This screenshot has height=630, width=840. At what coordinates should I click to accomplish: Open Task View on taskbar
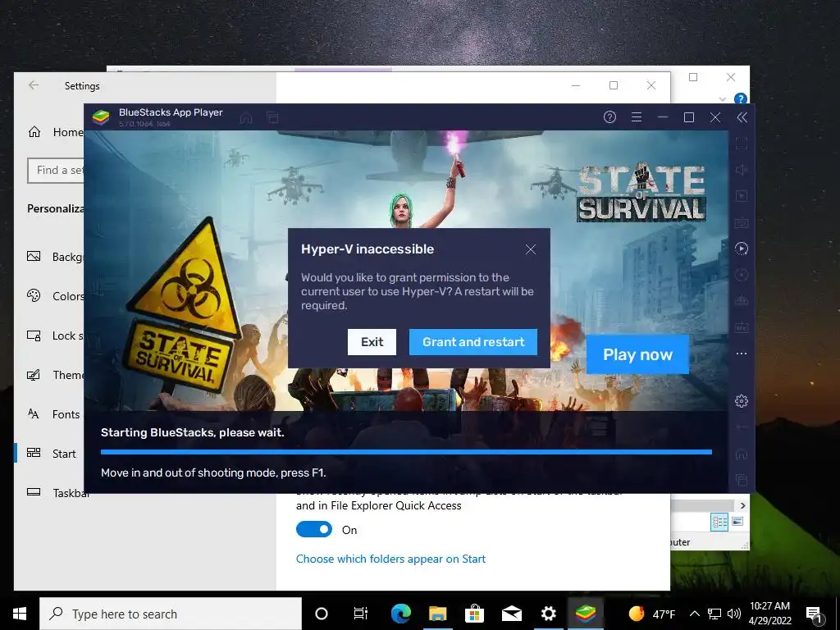coord(361,614)
